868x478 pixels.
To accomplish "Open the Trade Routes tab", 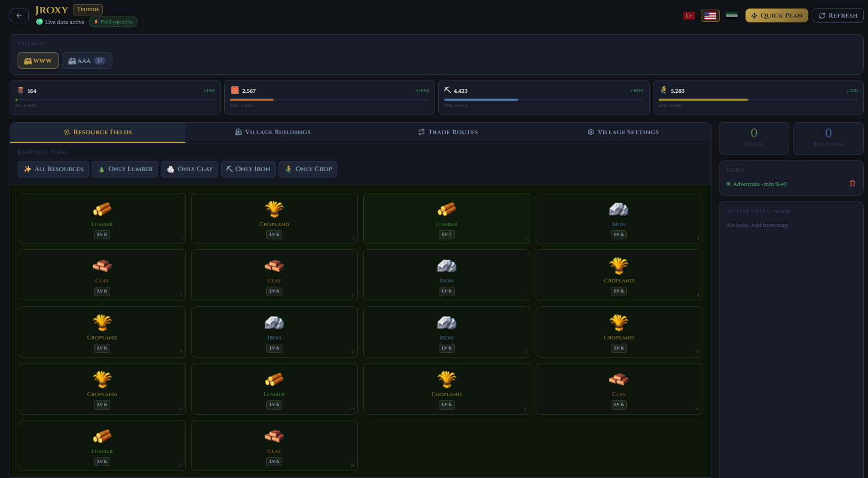I will 448,132.
